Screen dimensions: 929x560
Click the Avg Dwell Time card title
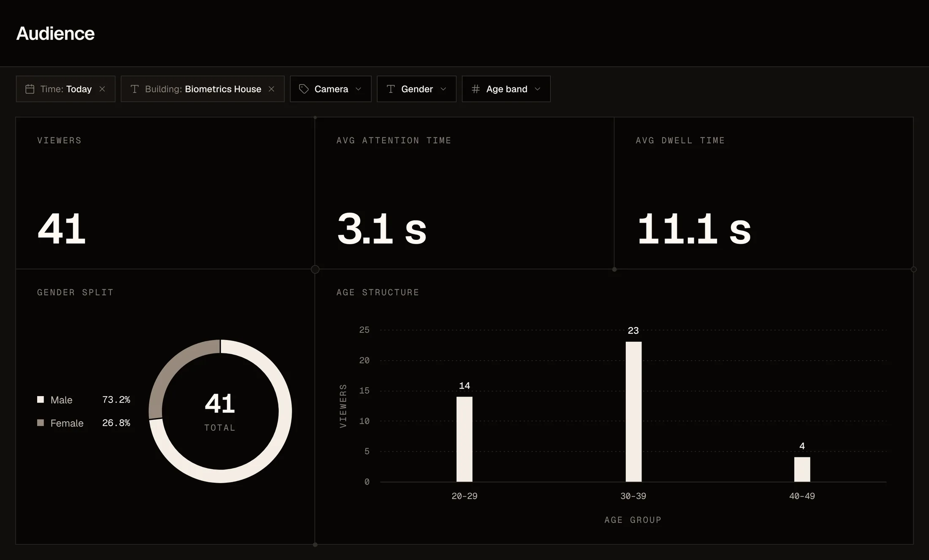[x=680, y=140]
